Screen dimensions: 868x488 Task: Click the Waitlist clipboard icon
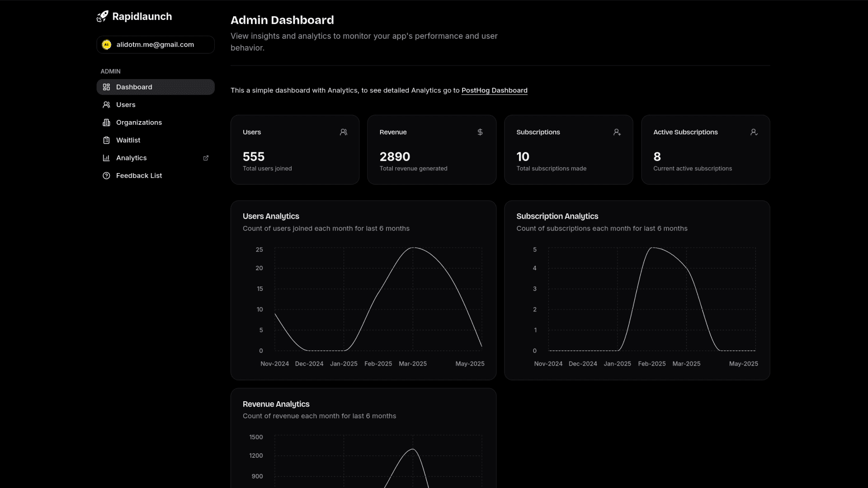[x=106, y=140]
